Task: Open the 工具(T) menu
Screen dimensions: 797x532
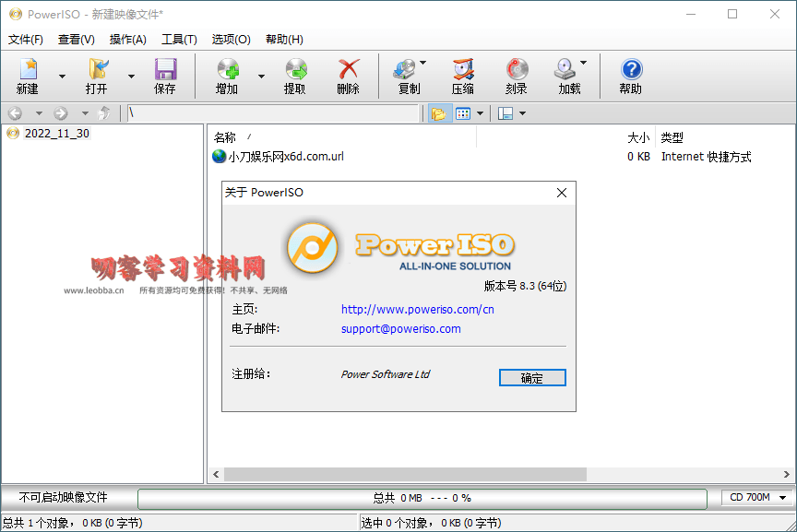Action: [179, 40]
